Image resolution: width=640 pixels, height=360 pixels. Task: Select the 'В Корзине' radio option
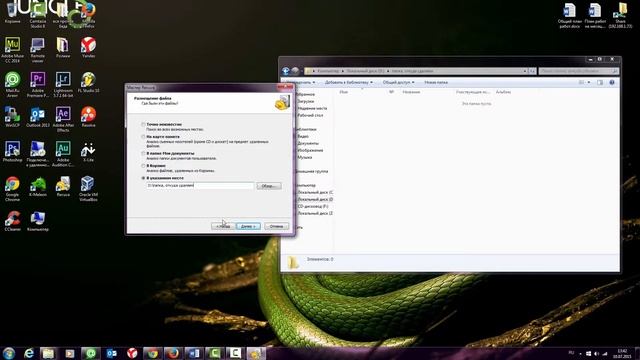tap(143, 166)
